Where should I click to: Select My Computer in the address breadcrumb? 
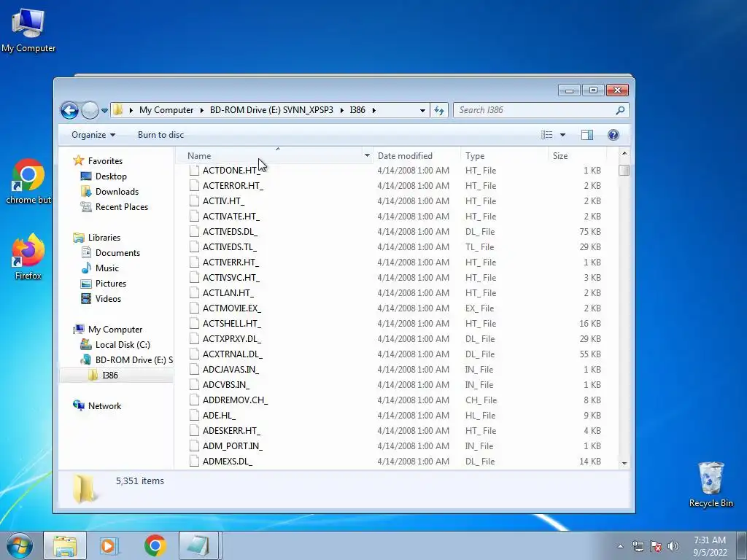[166, 110]
